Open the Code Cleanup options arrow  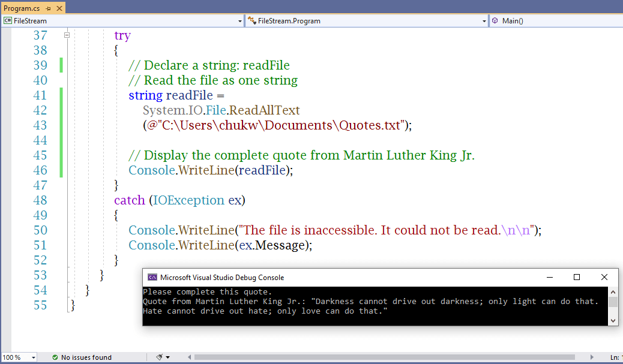pyautogui.click(x=167, y=357)
